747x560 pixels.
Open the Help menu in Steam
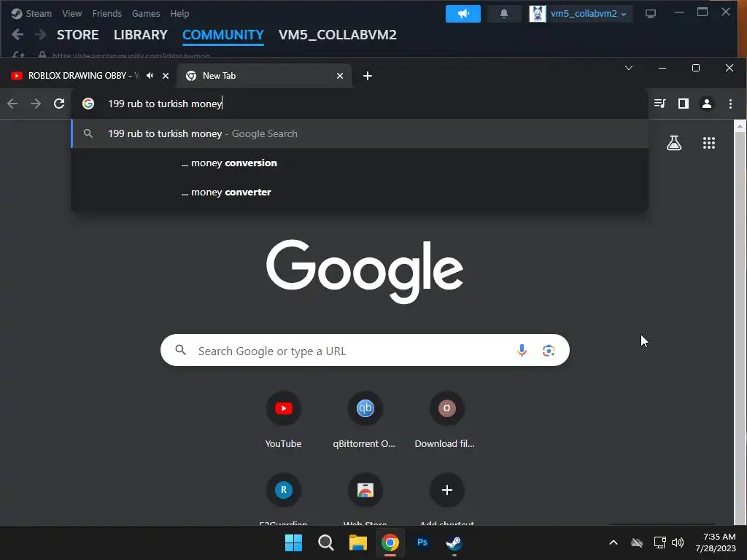(x=179, y=14)
